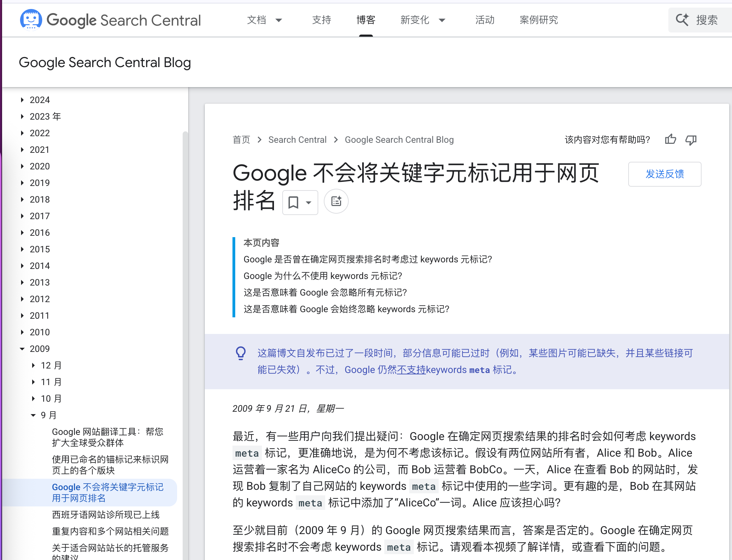Click the search magnifier icon
This screenshot has height=560, width=732.
(x=682, y=20)
